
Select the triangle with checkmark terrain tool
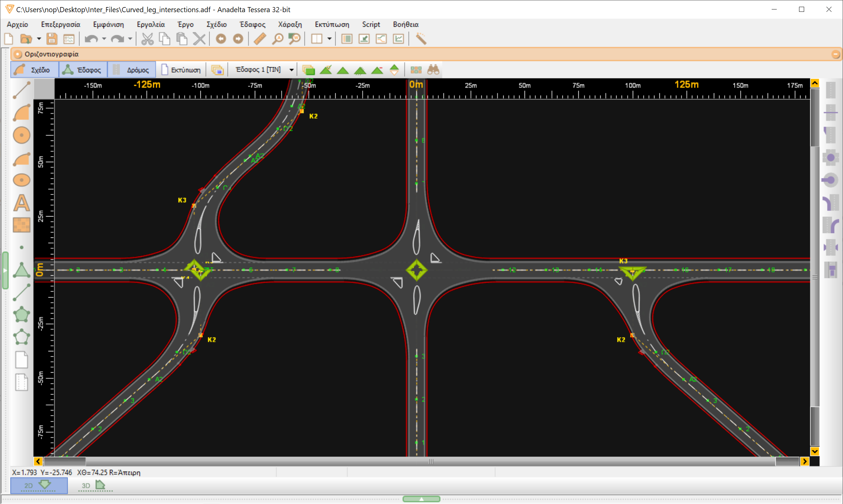pyautogui.click(x=326, y=70)
